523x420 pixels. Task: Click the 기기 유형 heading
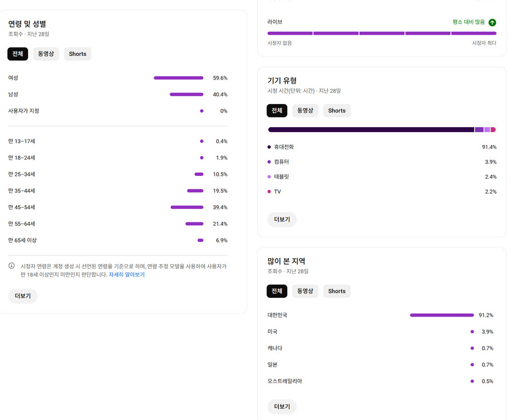pyautogui.click(x=282, y=81)
